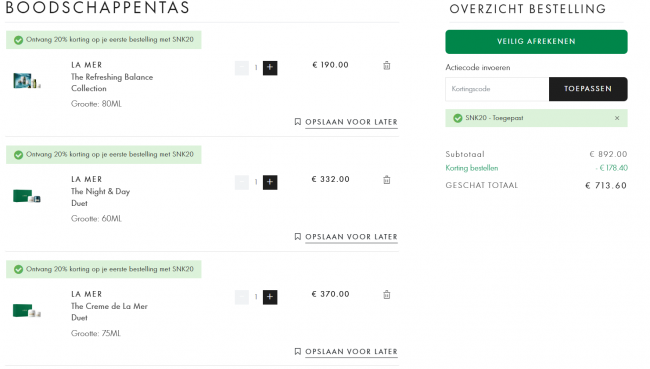This screenshot has width=650, height=369.
Task: Open The Refreshing Balance Collection product thumbnail
Action: 27,80
